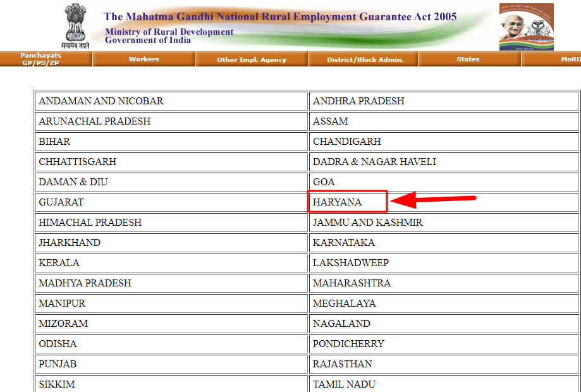Select MANIPUR state

[62, 303]
